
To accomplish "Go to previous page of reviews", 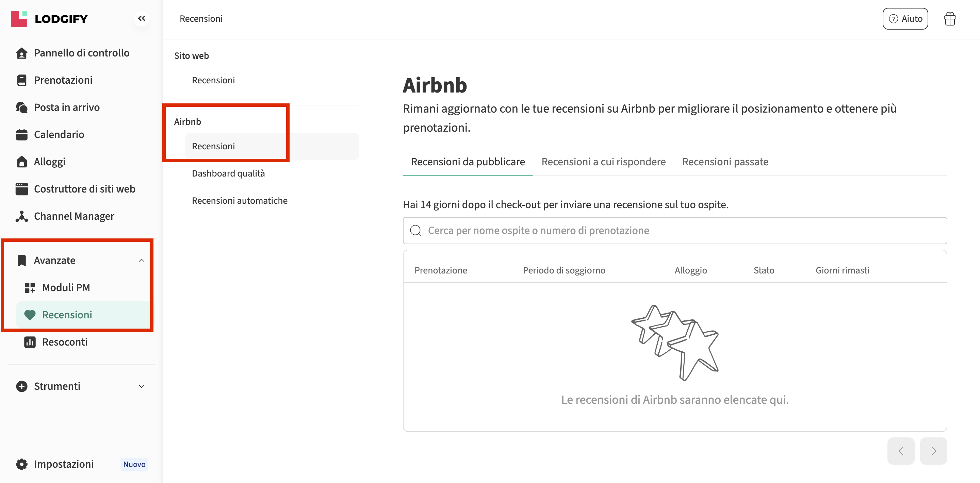I will coord(900,451).
